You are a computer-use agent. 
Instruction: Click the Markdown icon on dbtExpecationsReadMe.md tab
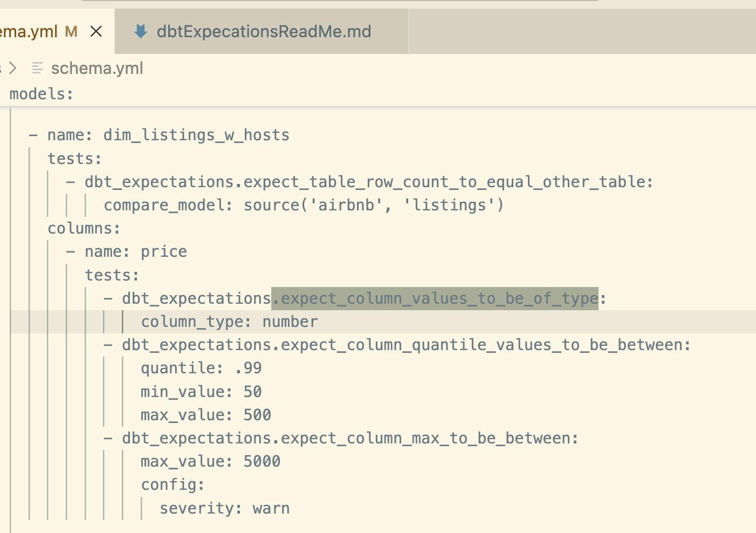click(141, 32)
